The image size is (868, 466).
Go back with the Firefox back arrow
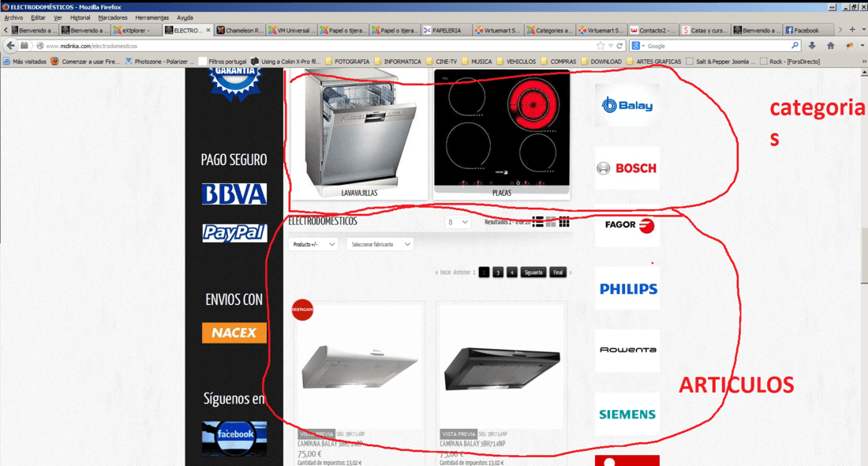(10, 46)
